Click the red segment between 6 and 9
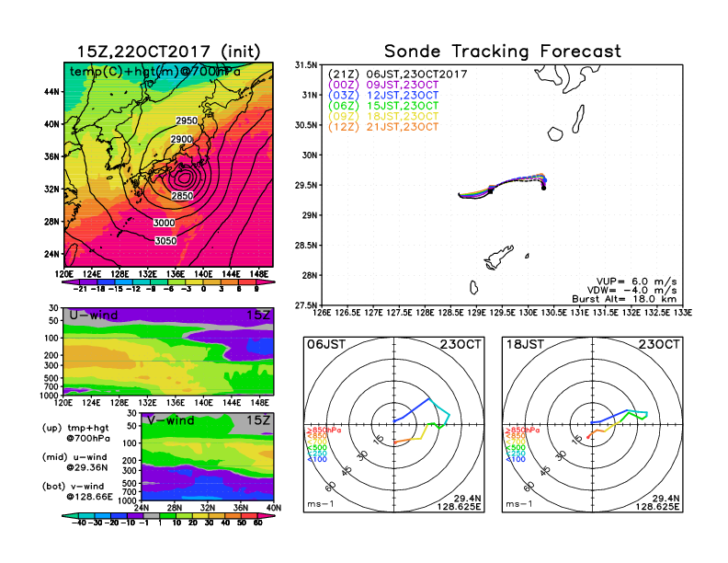Viewport: 728px width, 563px height. [x=247, y=282]
